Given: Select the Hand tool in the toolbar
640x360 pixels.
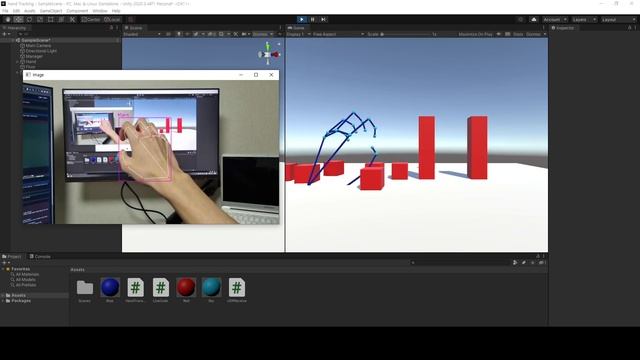Looking at the screenshot, I should pyautogui.click(x=8, y=19).
